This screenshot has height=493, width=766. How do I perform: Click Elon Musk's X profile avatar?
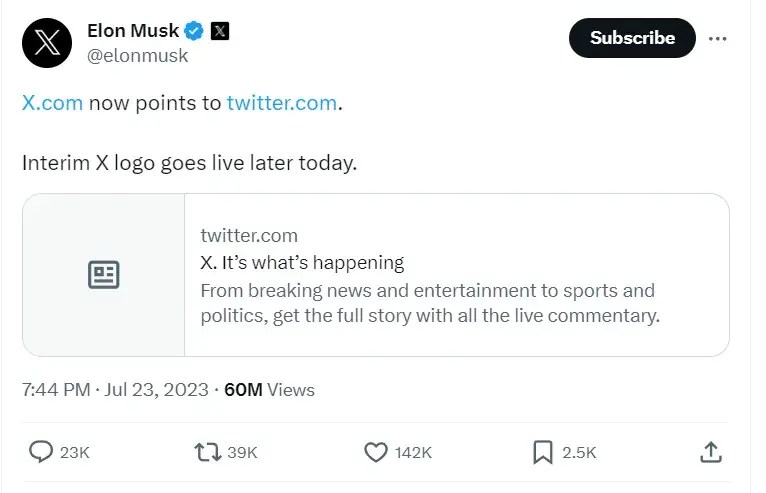point(47,42)
